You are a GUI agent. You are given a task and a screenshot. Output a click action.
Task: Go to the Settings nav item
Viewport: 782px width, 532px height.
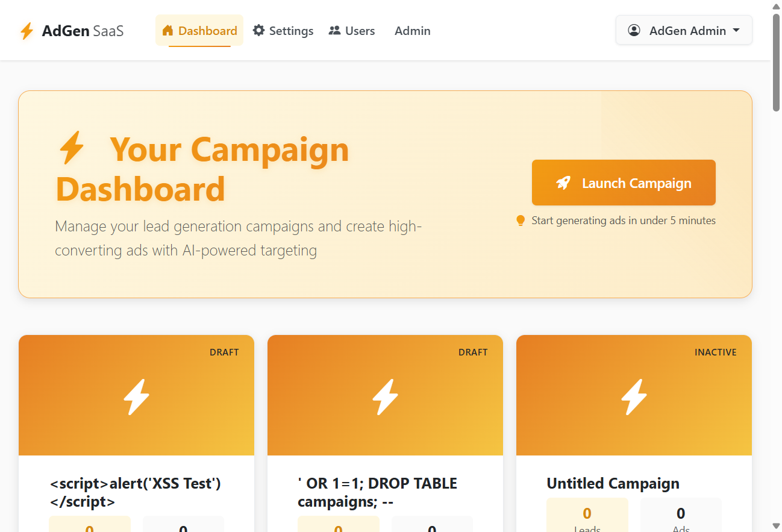(x=283, y=30)
